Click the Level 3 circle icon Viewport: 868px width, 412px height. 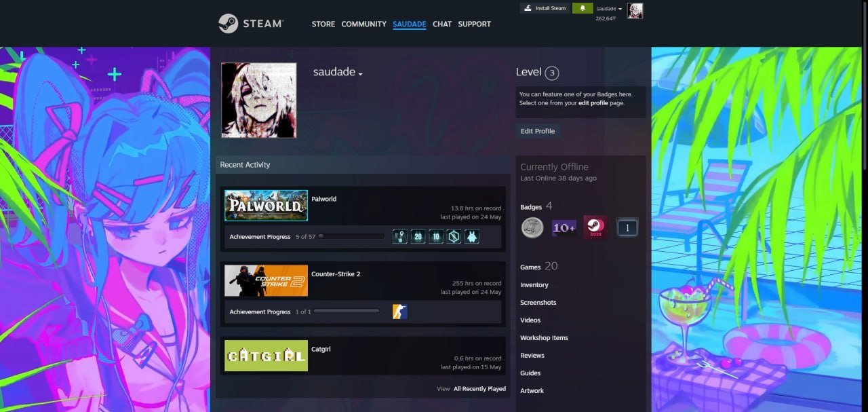point(552,73)
